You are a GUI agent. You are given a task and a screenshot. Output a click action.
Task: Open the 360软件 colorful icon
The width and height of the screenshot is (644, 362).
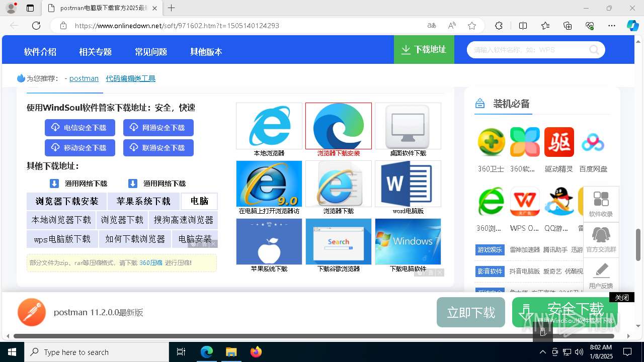pyautogui.click(x=525, y=142)
